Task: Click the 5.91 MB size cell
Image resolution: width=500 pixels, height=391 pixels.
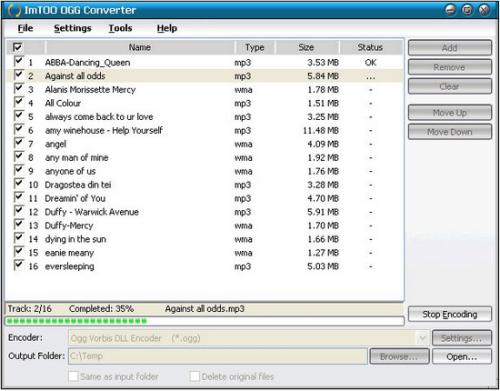Action: (x=323, y=212)
